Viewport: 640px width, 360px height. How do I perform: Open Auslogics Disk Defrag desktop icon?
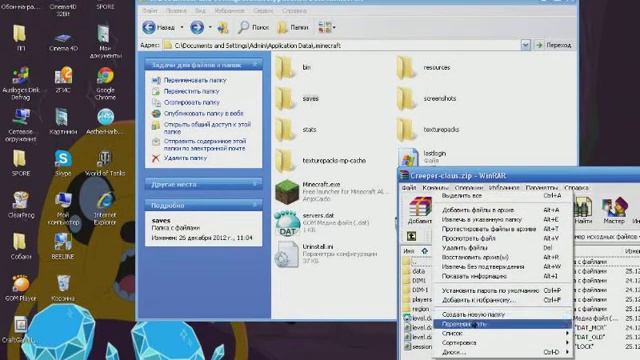pyautogui.click(x=20, y=83)
